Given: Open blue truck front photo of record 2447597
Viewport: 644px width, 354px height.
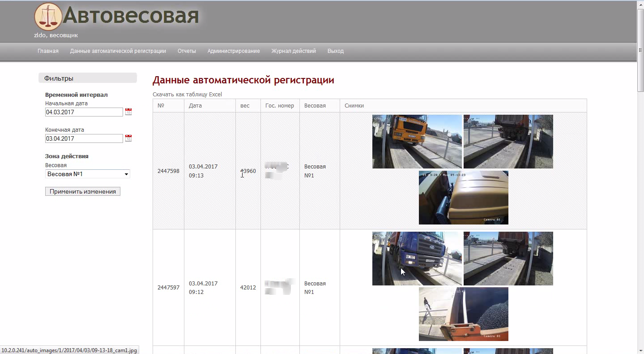Looking at the screenshot, I should tap(417, 259).
